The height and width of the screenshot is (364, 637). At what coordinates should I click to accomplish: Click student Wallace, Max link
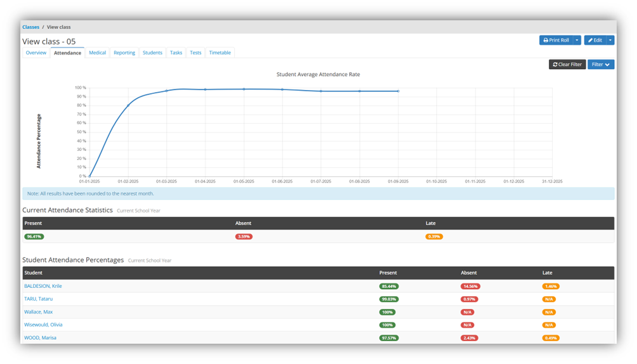click(x=38, y=312)
